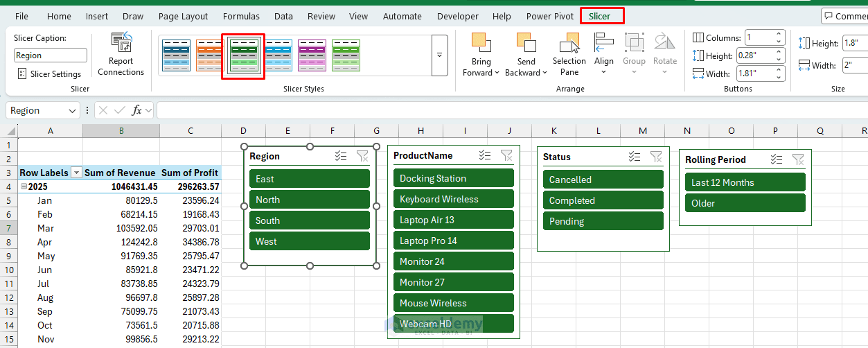Select Older in Rolling Period slicer

coord(745,203)
